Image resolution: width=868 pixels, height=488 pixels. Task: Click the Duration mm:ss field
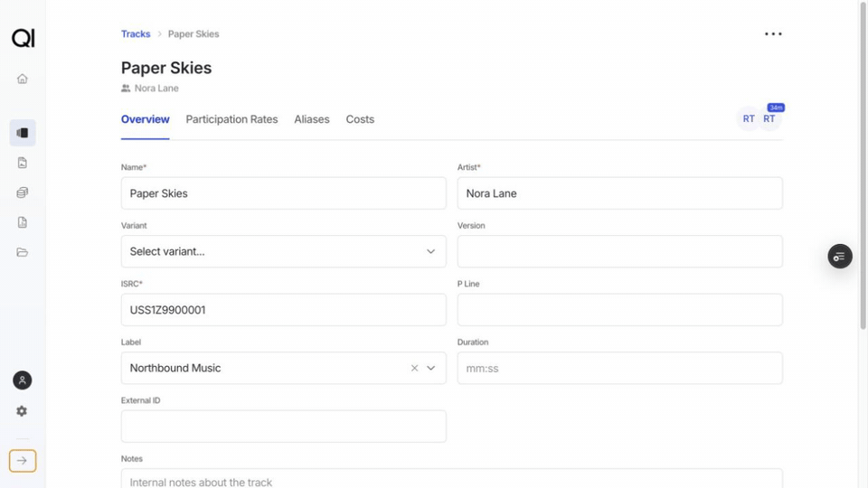pyautogui.click(x=620, y=368)
